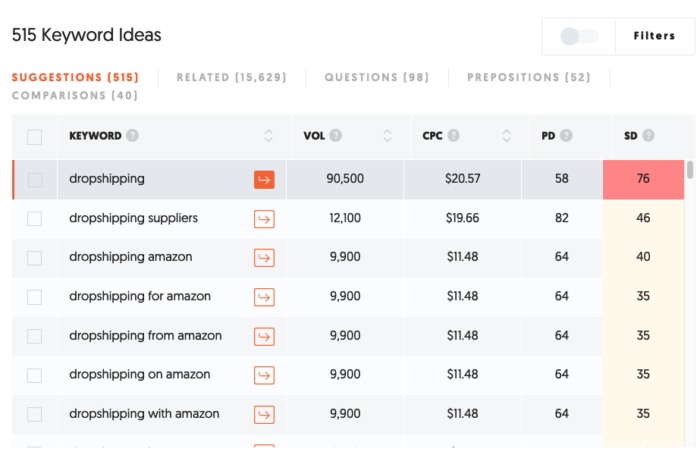Viewport: 700px width, 455px height.
Task: Click the help icon next to PD header
Action: pos(566,135)
